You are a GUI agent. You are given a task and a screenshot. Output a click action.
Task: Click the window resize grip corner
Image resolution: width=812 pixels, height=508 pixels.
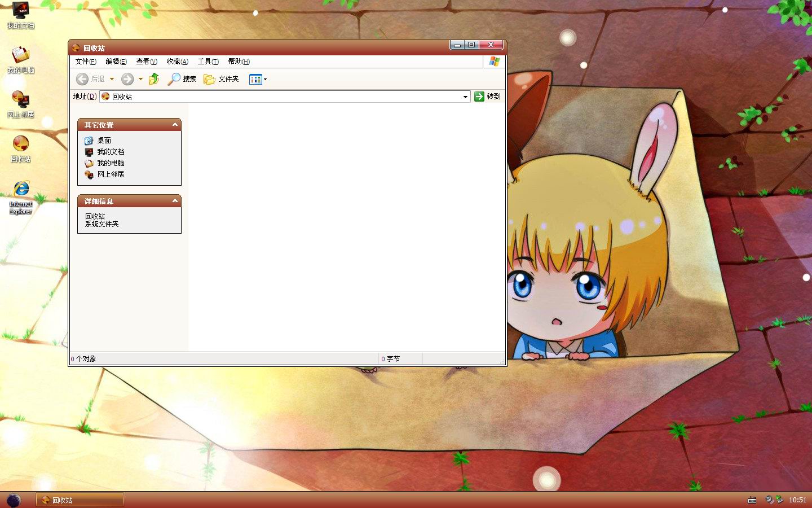tap(502, 361)
